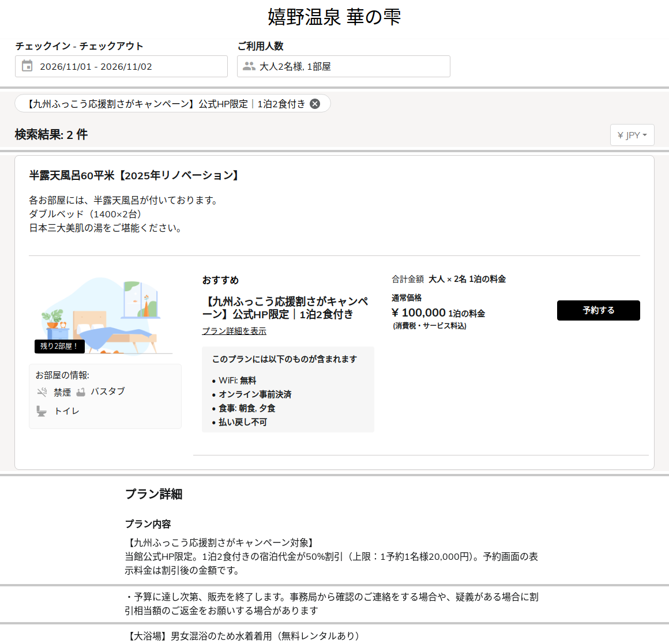The image size is (669, 644).
Task: Click the おすすめ label
Action: [220, 280]
